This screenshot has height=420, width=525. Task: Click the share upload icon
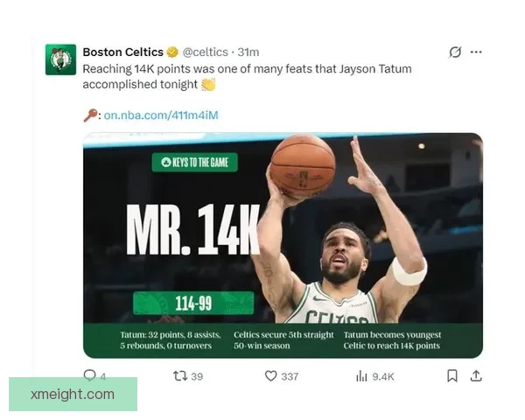click(476, 375)
